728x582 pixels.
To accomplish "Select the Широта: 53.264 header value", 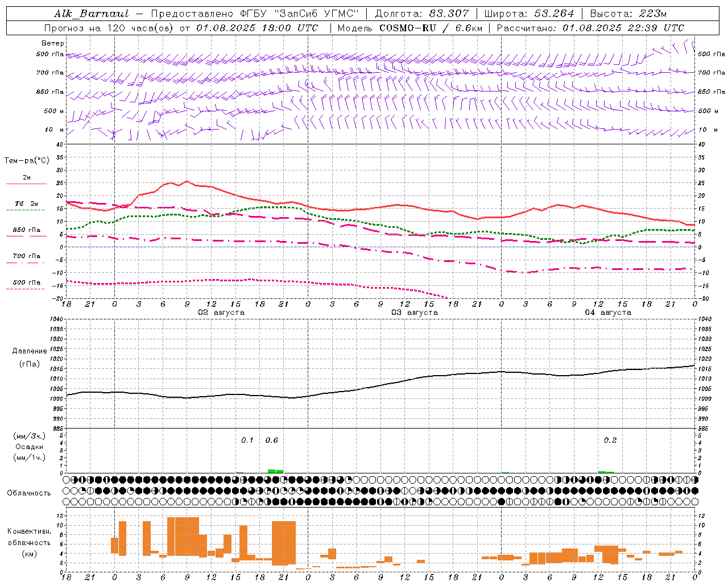I will 530,14.
